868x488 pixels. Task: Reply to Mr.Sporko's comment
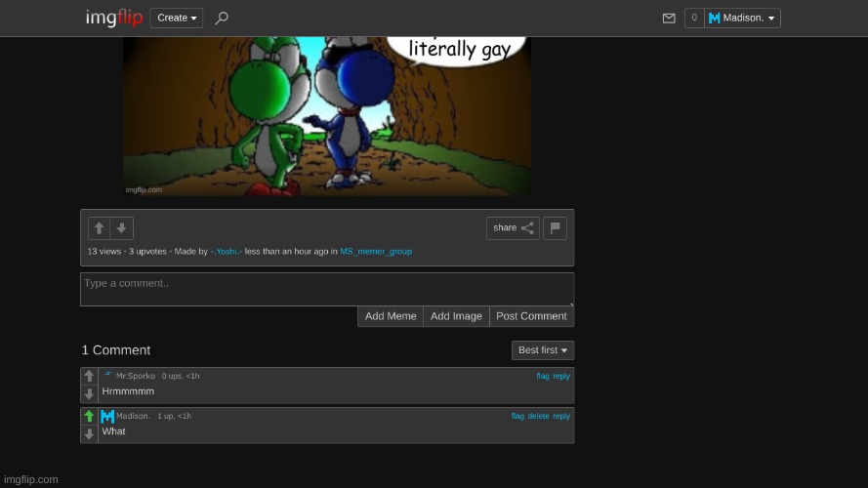561,376
